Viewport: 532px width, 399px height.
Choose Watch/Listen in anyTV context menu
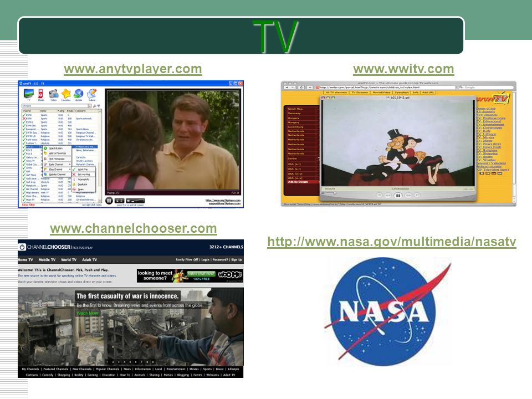57,149
